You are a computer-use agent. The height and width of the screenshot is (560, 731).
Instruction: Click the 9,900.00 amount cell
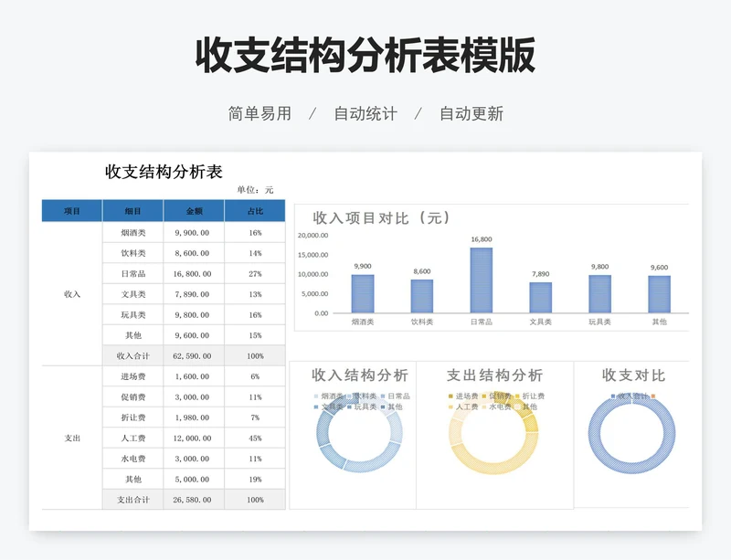(194, 232)
